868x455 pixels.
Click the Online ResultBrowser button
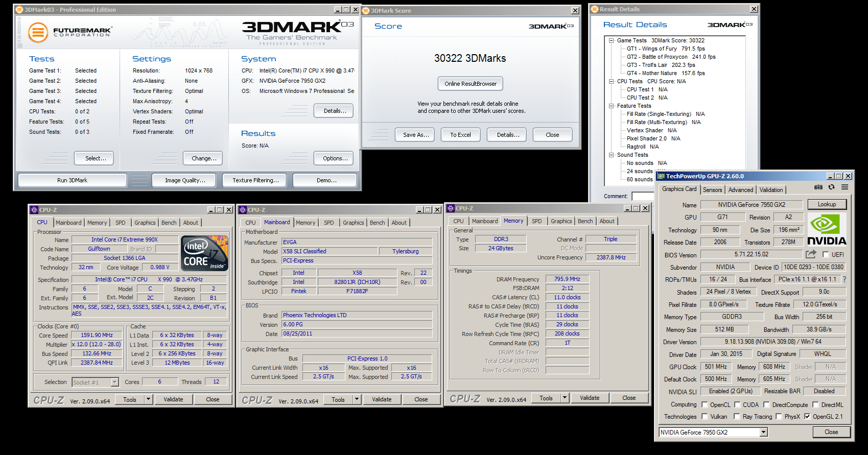pos(471,84)
